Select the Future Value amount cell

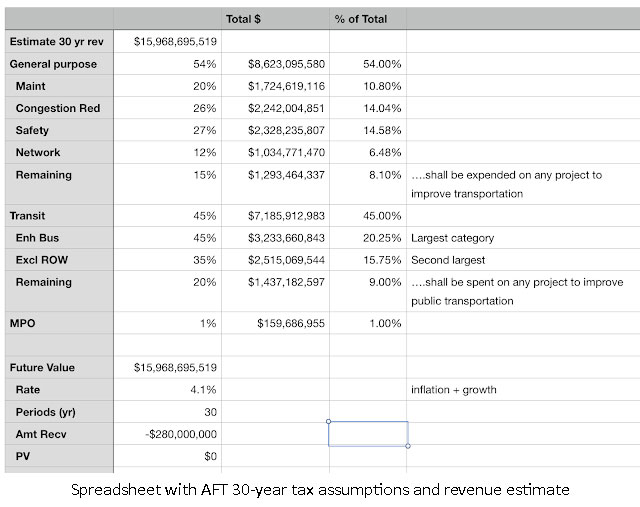coord(167,367)
